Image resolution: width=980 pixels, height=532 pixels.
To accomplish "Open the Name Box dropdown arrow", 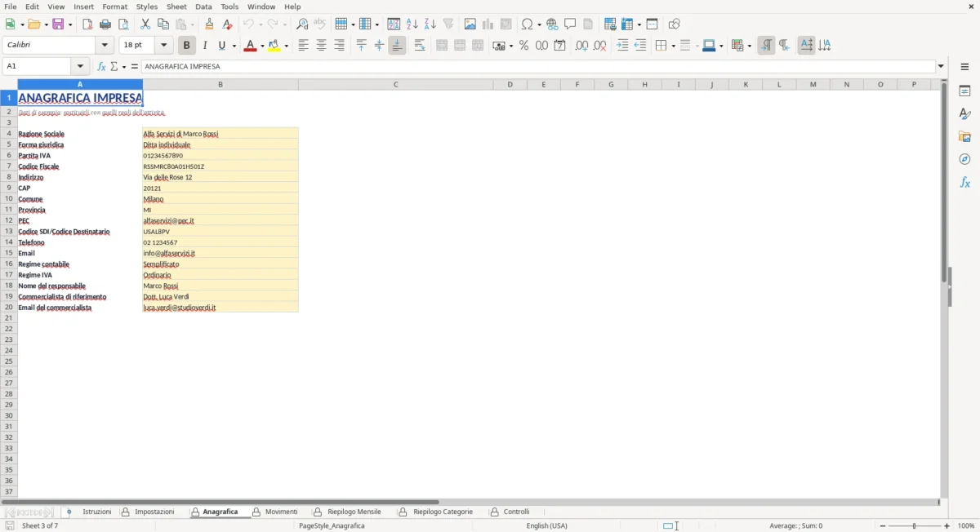I will 80,66.
